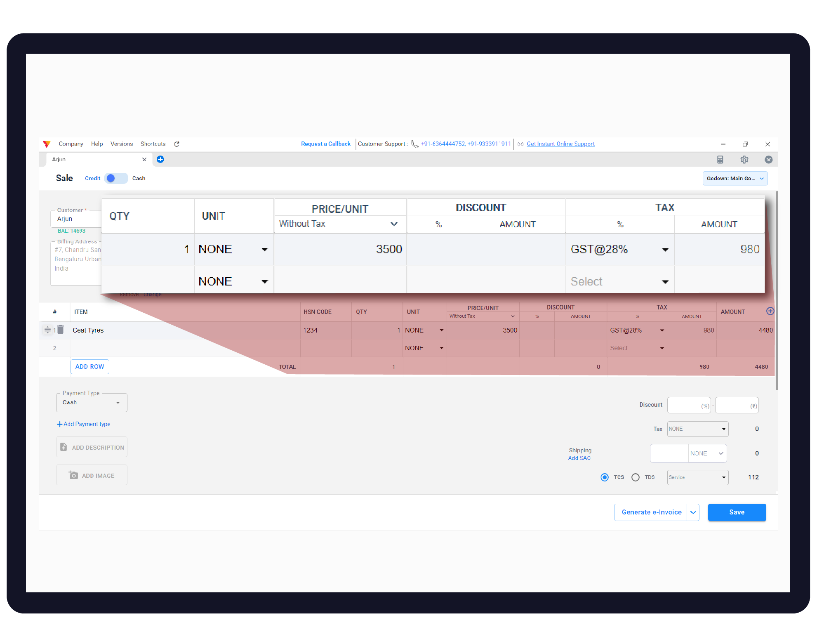Click Add Payment type link
Image resolution: width=817 pixels, height=644 pixels.
84,424
